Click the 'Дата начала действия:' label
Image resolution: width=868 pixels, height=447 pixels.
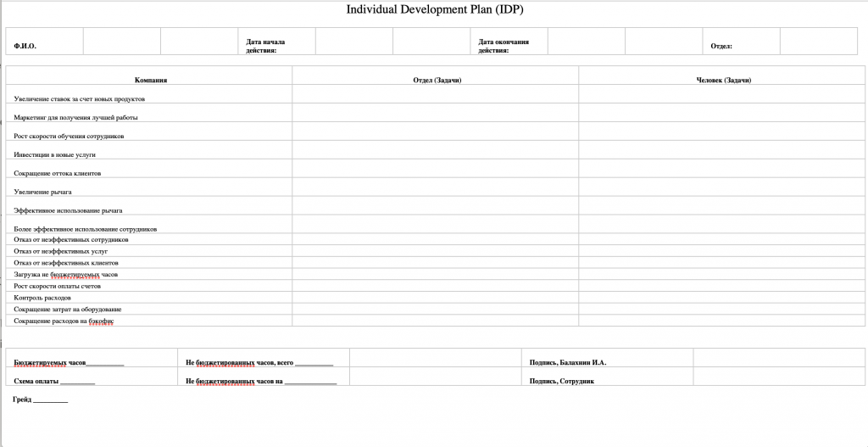coord(265,46)
